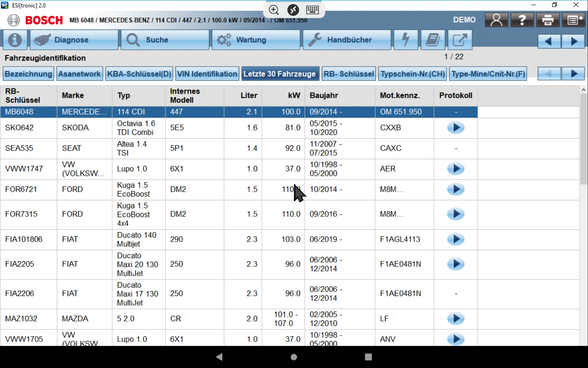Sort by Mot.kennz. column header

point(405,96)
